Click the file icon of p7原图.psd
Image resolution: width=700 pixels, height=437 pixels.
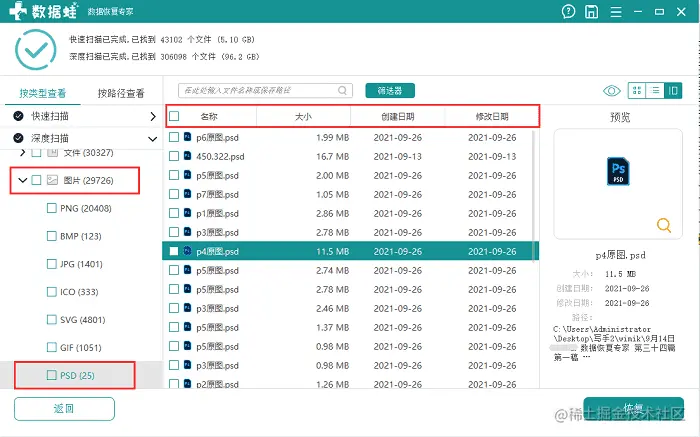point(188,194)
